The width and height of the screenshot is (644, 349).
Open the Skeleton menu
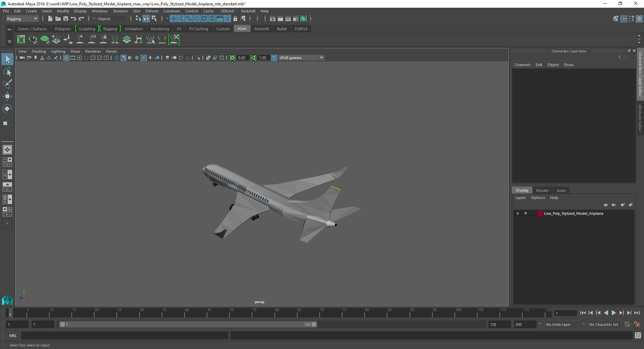[x=120, y=11]
